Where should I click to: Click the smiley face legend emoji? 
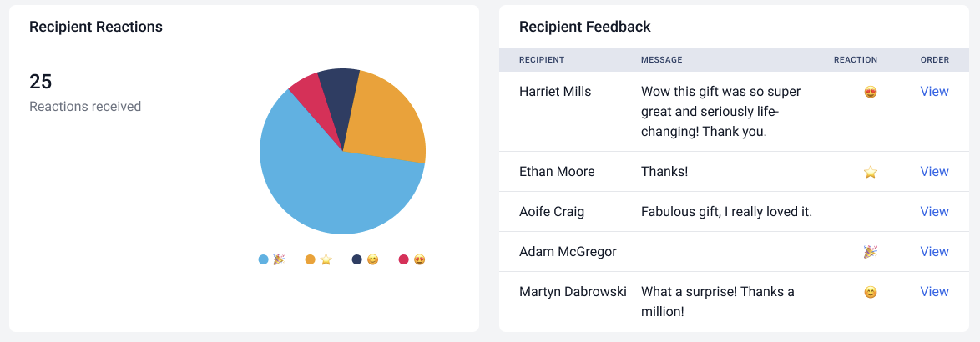click(372, 259)
